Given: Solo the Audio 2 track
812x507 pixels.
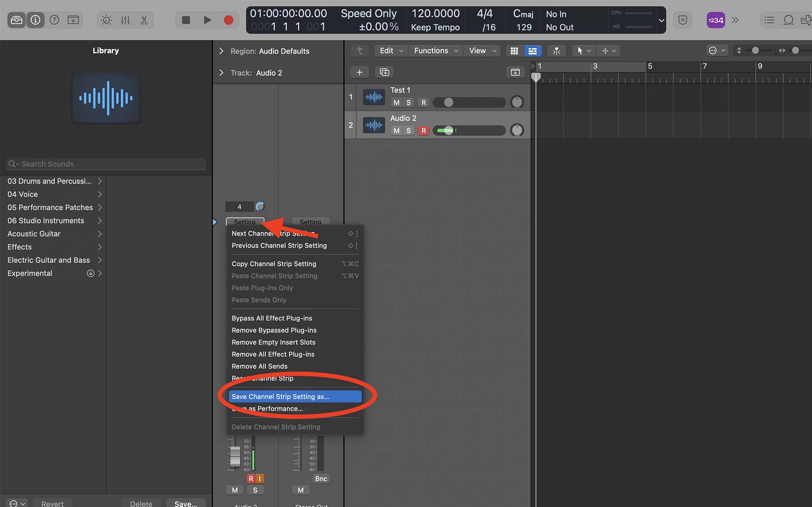Looking at the screenshot, I should pyautogui.click(x=409, y=130).
